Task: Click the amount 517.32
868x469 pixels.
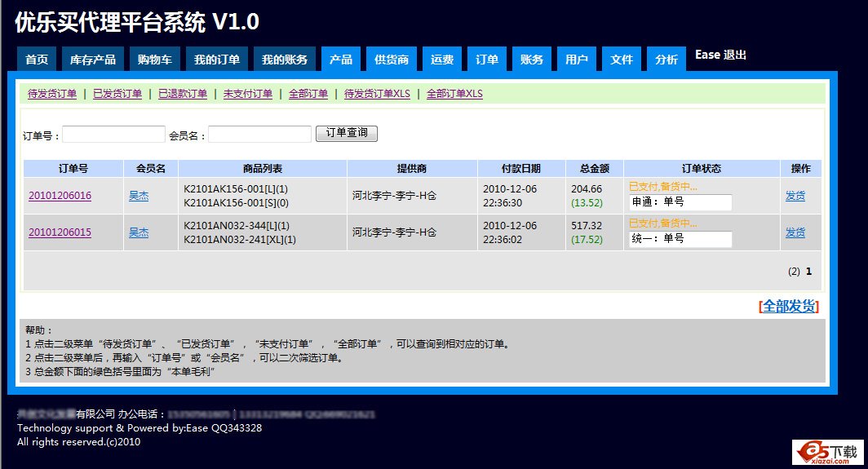Action: tap(587, 225)
